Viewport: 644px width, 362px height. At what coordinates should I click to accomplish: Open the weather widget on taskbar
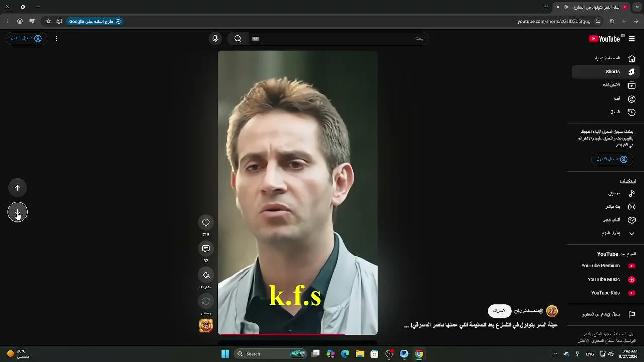point(18,354)
